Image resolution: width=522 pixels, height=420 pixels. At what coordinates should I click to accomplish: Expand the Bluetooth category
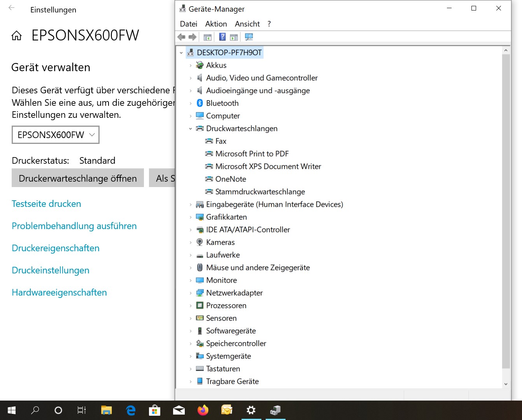point(191,103)
